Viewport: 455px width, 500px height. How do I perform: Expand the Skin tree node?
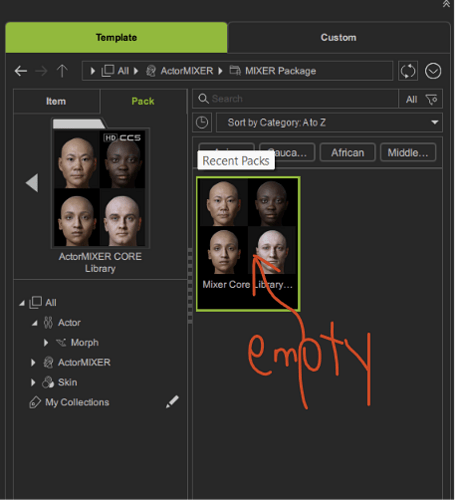point(33,382)
